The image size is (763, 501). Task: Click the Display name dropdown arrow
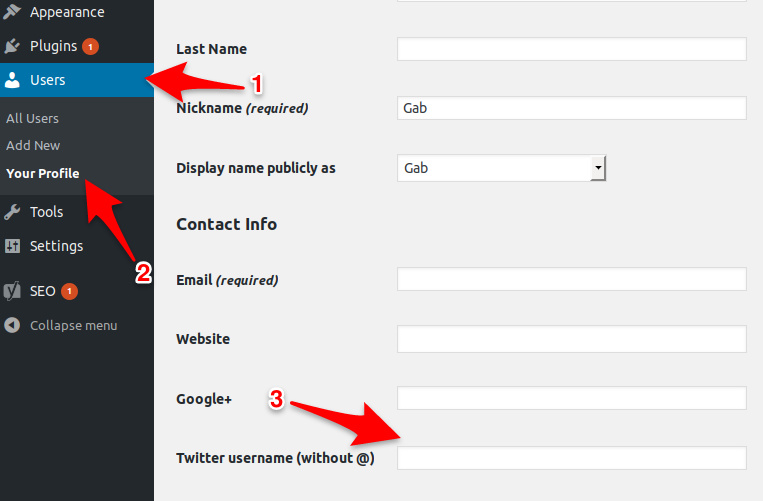[598, 168]
